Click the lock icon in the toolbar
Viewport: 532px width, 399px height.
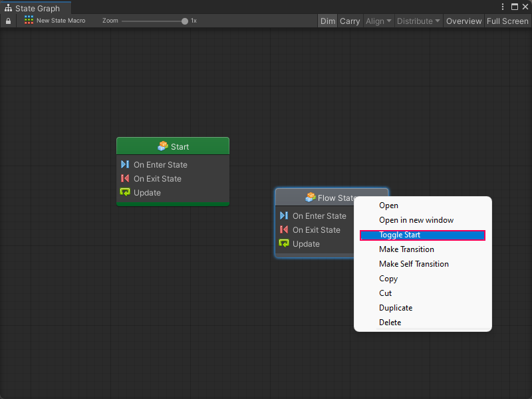pos(8,21)
